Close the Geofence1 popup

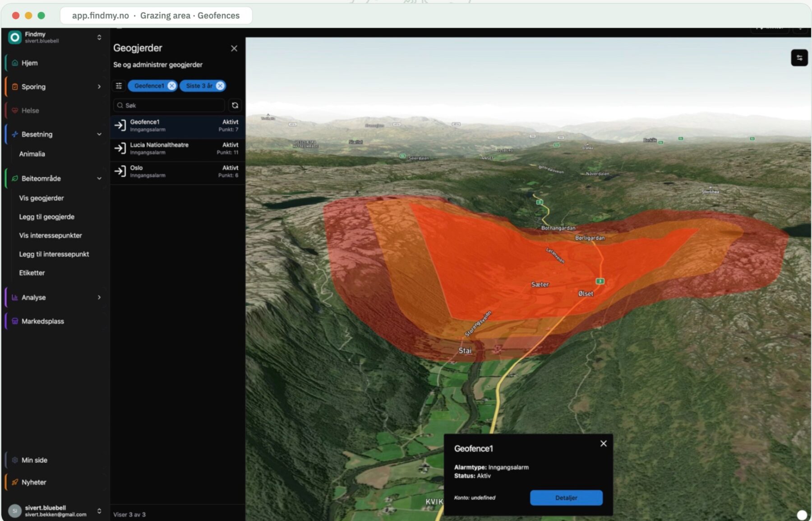(604, 444)
